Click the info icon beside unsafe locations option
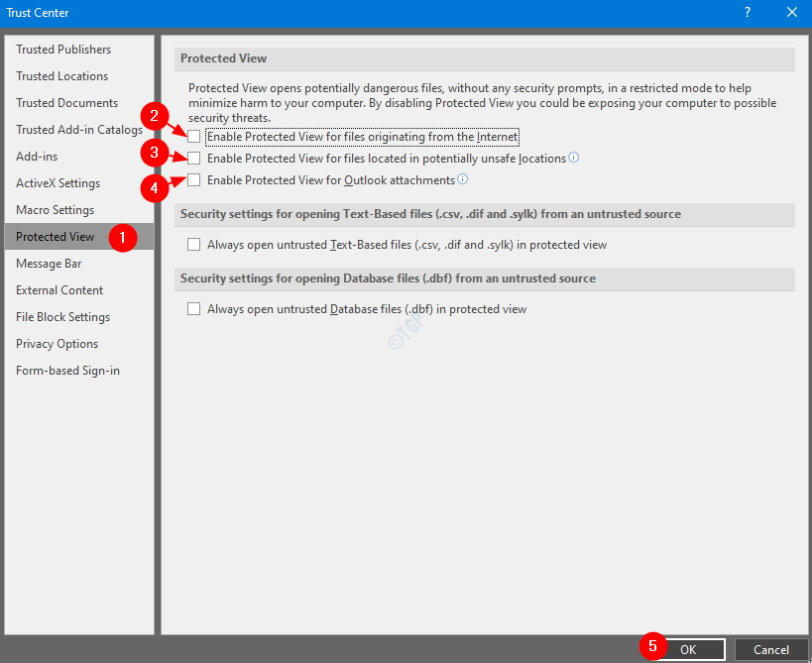Screen dimensions: 812x663 [573, 158]
